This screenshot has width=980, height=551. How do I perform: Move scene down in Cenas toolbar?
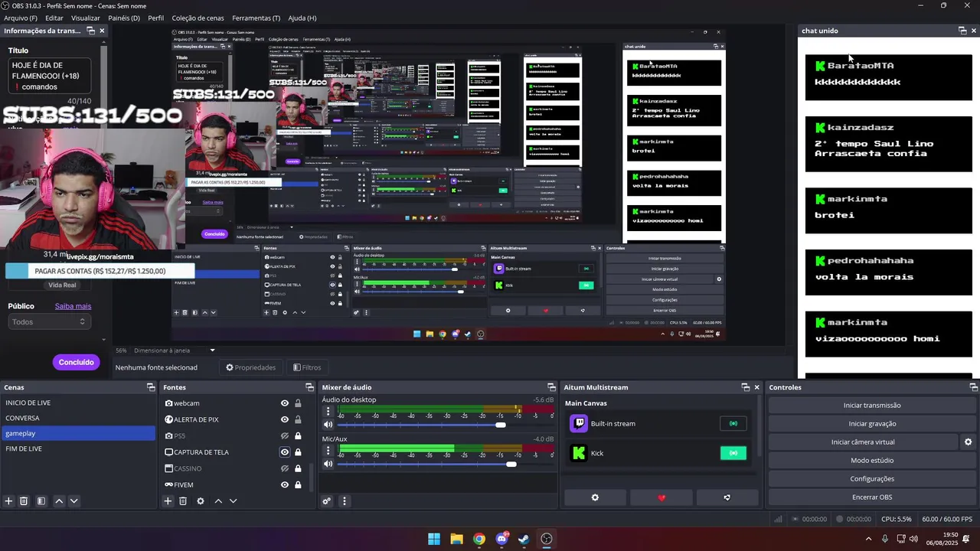[73, 501]
